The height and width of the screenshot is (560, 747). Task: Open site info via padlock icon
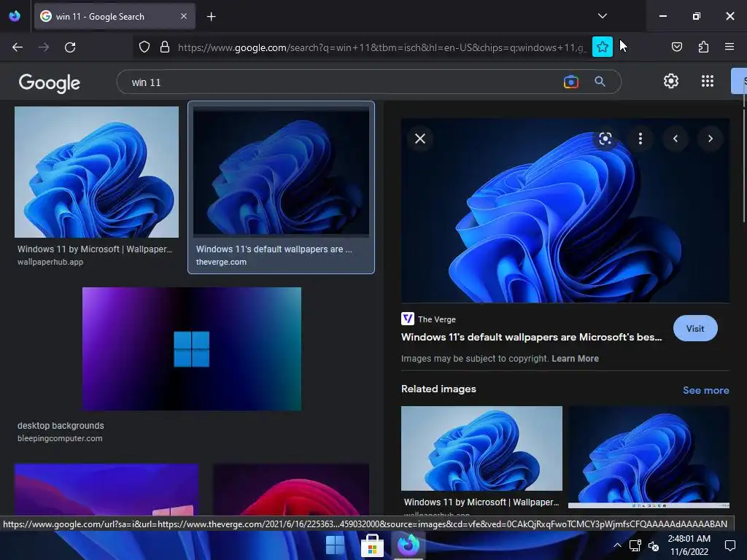165,47
